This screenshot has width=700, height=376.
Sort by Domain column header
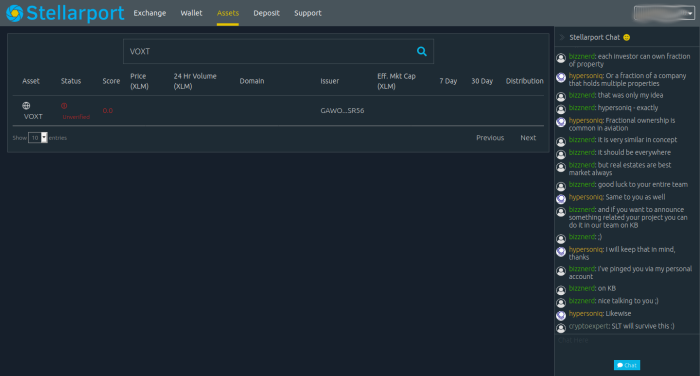pos(252,81)
